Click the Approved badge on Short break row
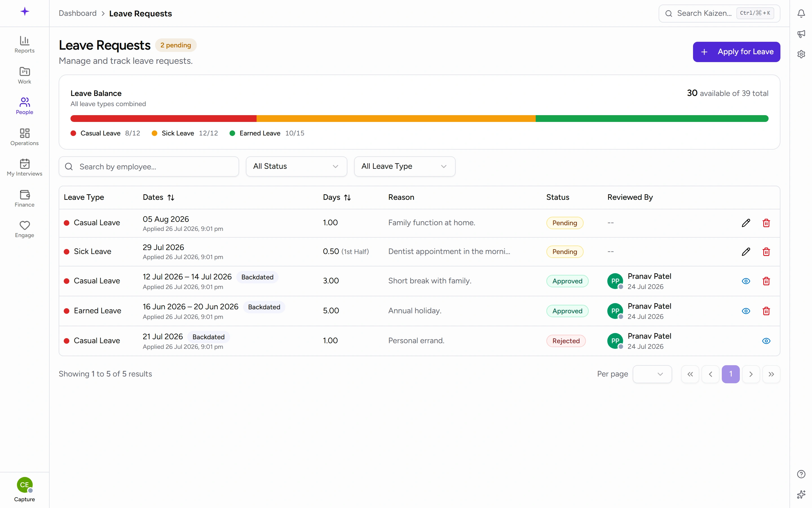This screenshot has width=812, height=508. click(567, 281)
